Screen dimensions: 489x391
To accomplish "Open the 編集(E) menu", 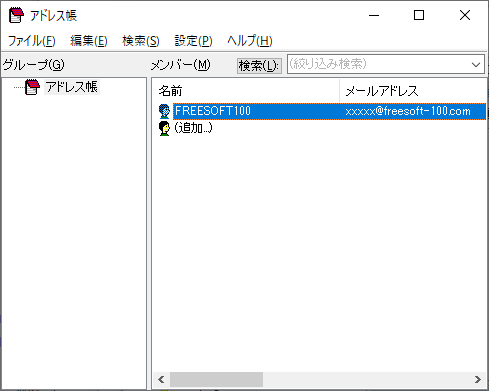I will tap(89, 41).
